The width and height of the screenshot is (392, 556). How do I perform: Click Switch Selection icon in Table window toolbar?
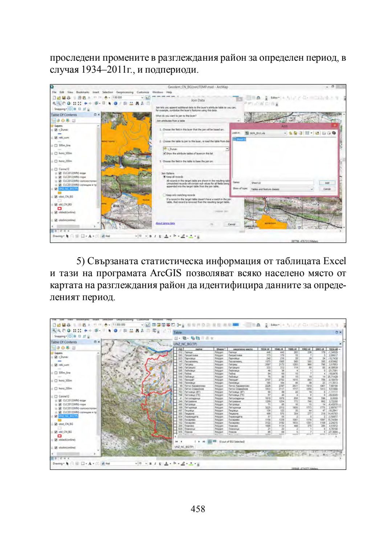(197, 338)
